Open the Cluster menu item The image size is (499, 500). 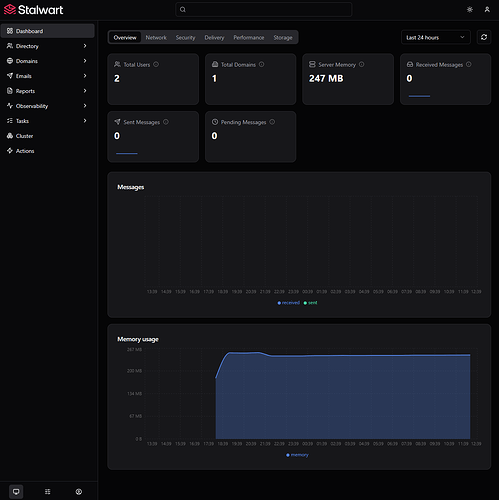click(x=48, y=136)
